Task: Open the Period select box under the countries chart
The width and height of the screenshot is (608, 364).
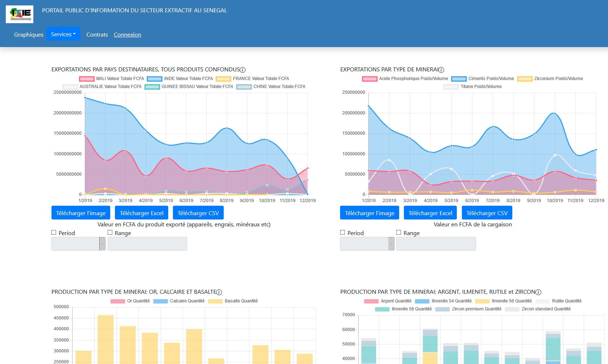Action: pyautogui.click(x=78, y=244)
